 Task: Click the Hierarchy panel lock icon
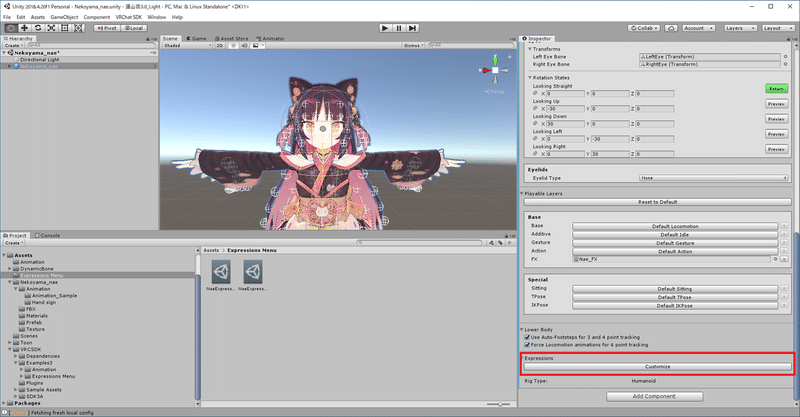point(148,39)
